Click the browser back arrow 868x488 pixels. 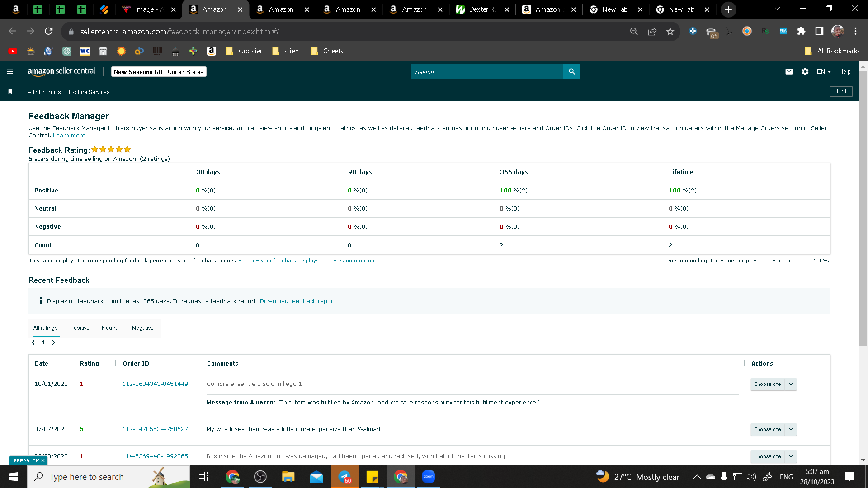12,31
